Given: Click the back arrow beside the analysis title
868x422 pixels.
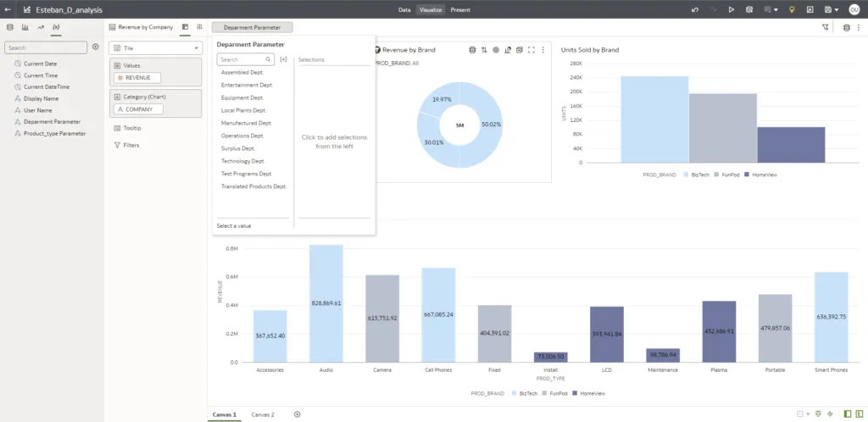Looking at the screenshot, I should [8, 9].
